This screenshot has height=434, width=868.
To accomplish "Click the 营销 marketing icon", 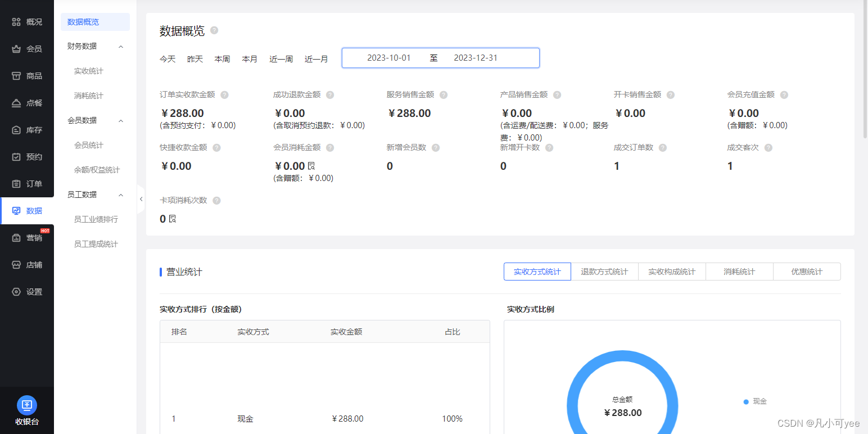I will tap(16, 238).
